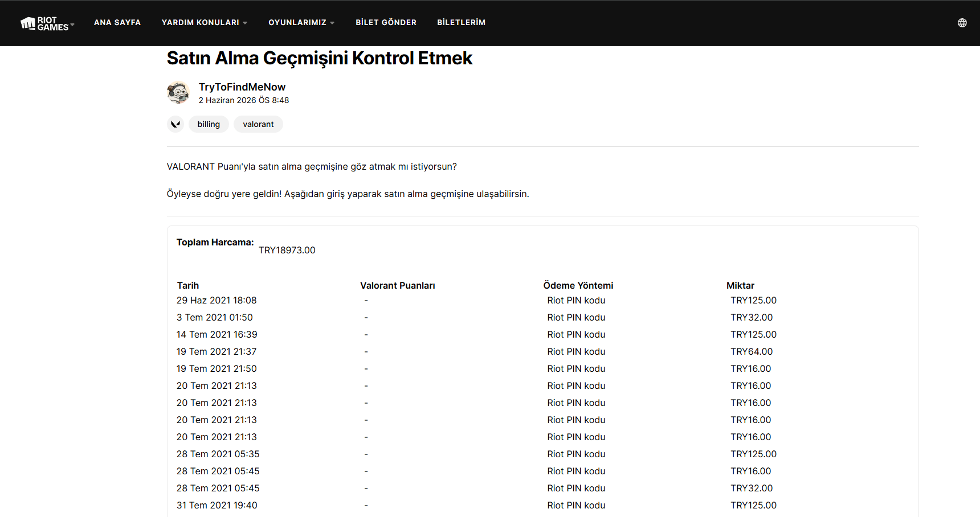Select total amount TRY18973.00
980x517 pixels.
(287, 251)
